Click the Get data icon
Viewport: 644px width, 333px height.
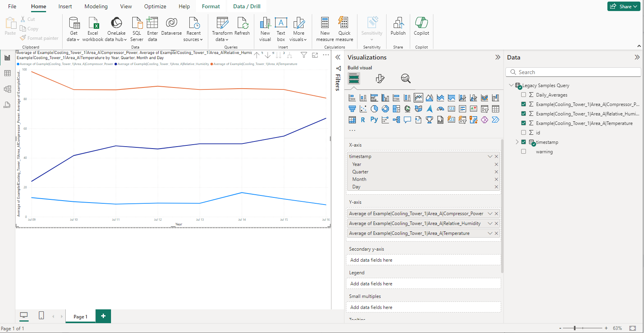74,24
